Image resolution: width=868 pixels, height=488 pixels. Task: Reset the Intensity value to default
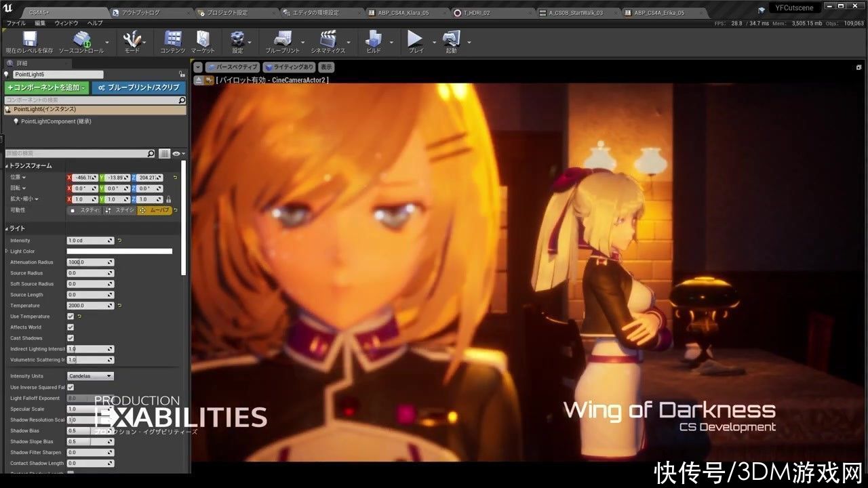pyautogui.click(x=120, y=241)
